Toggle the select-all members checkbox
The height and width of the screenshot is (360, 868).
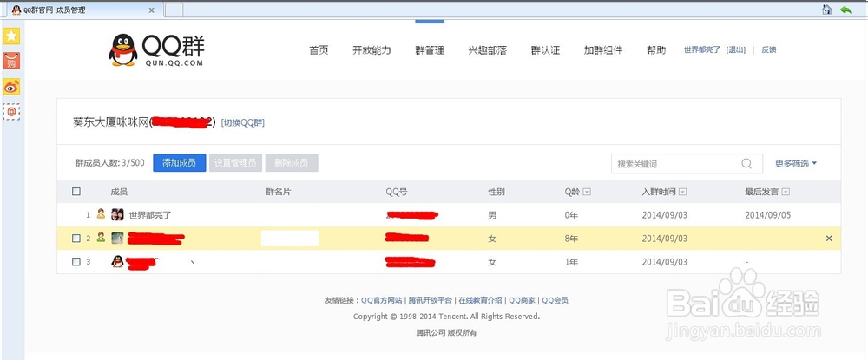click(x=76, y=192)
